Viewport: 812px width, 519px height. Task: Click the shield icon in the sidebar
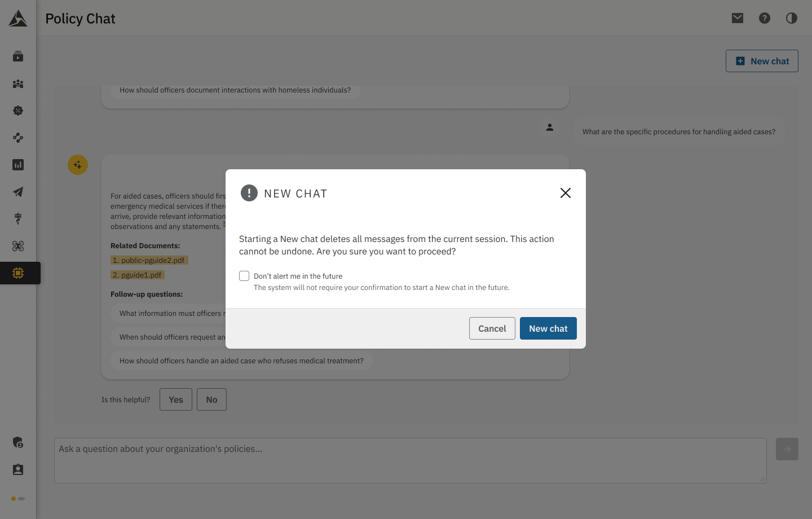(x=18, y=443)
